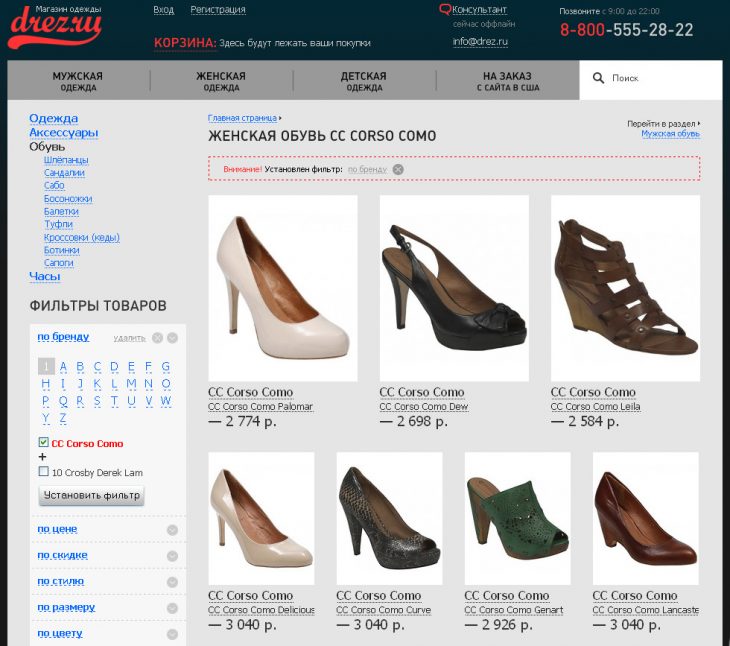Uncheck the CC Corso Como checkbox
Screen dimensions: 730x646
43,442
